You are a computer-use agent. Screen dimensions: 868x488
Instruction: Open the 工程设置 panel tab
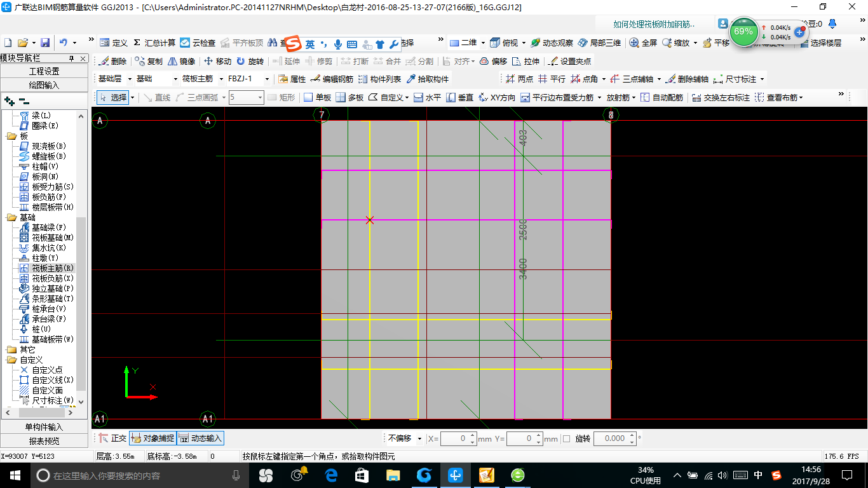(x=44, y=71)
